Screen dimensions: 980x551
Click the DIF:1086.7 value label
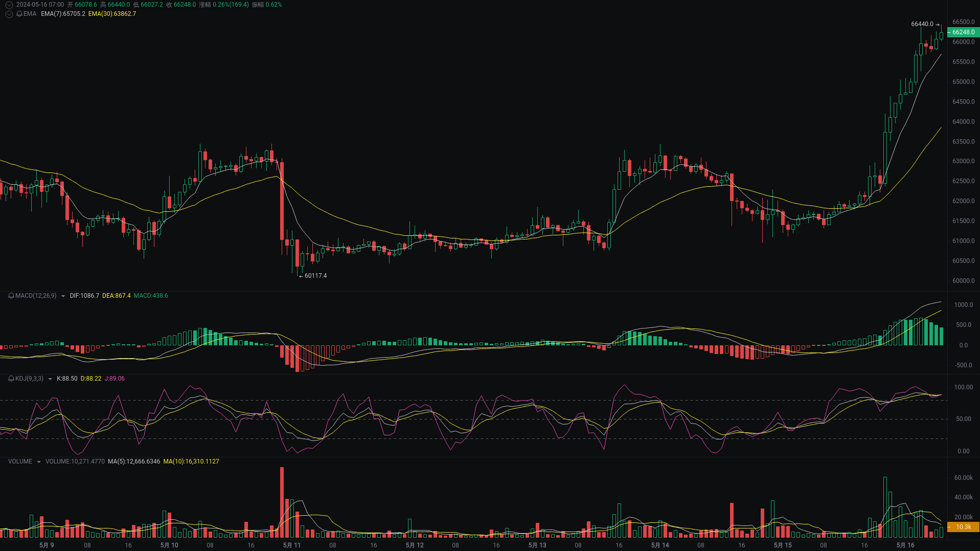(84, 296)
